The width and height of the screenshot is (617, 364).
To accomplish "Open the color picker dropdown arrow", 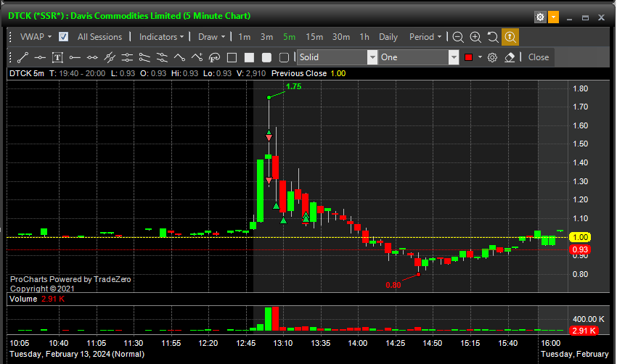I will (480, 57).
